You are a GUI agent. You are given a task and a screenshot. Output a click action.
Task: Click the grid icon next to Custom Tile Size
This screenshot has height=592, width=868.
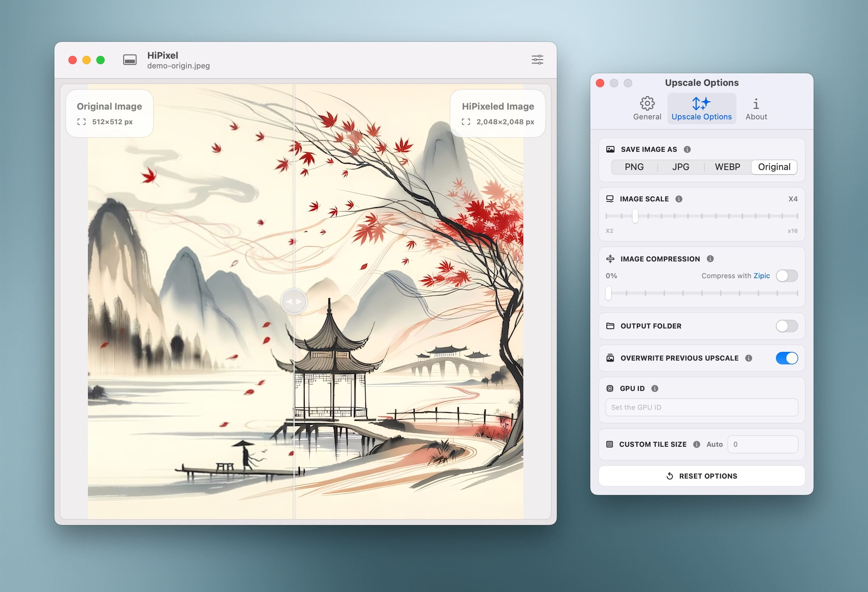tap(610, 444)
